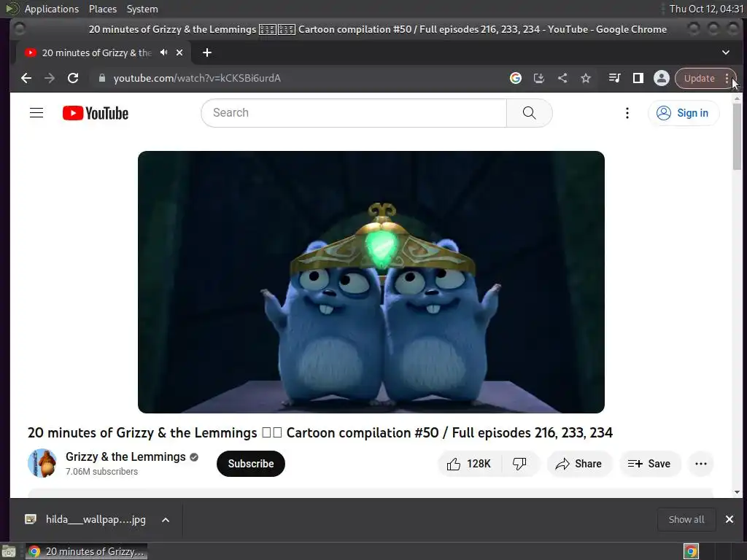The image size is (747, 560).
Task: Click the scrollbar down arrow
Action: [x=737, y=492]
